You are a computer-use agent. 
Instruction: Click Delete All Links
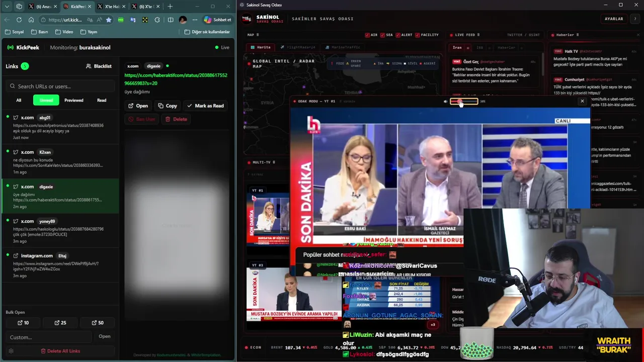click(x=60, y=351)
